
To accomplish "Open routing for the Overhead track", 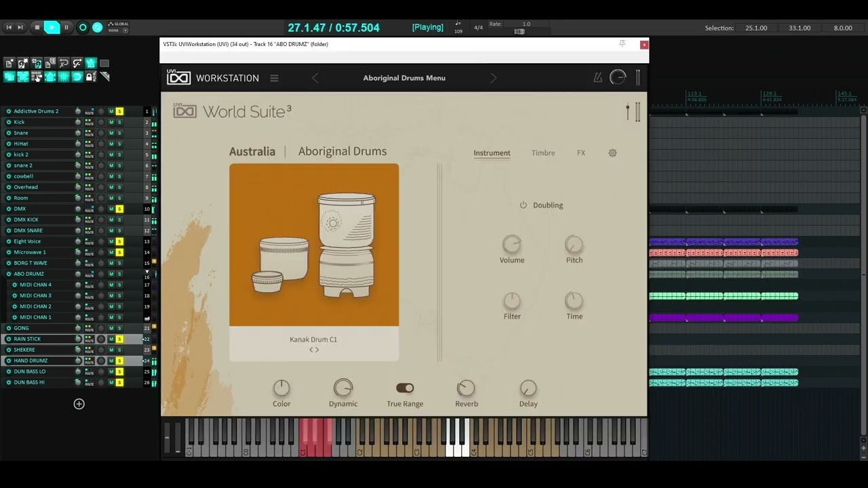I will [90, 187].
